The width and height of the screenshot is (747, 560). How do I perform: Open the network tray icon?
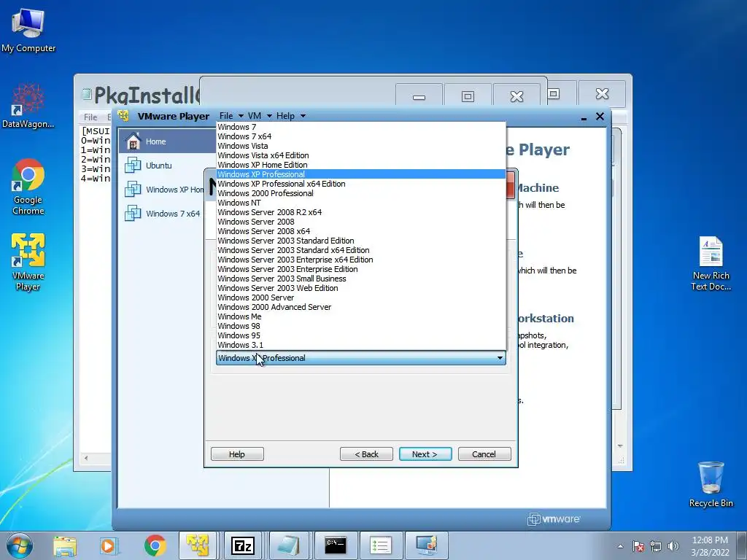point(656,546)
